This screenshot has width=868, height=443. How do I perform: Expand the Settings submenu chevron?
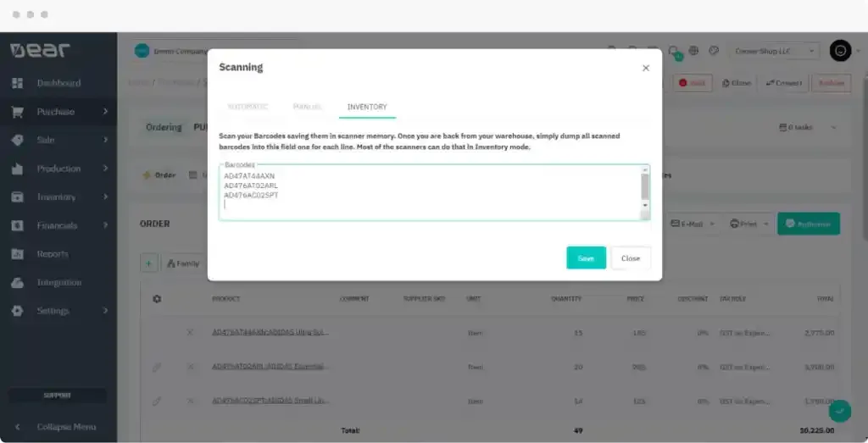pyautogui.click(x=105, y=311)
